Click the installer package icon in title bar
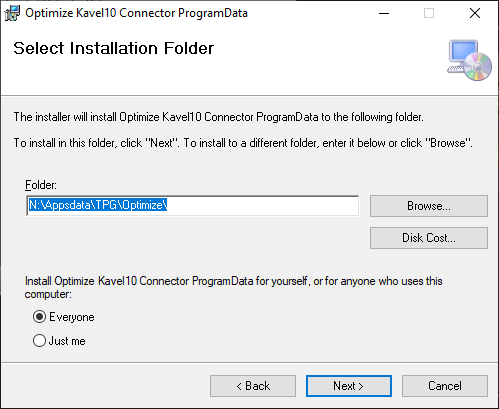This screenshot has width=499, height=409. [12, 13]
